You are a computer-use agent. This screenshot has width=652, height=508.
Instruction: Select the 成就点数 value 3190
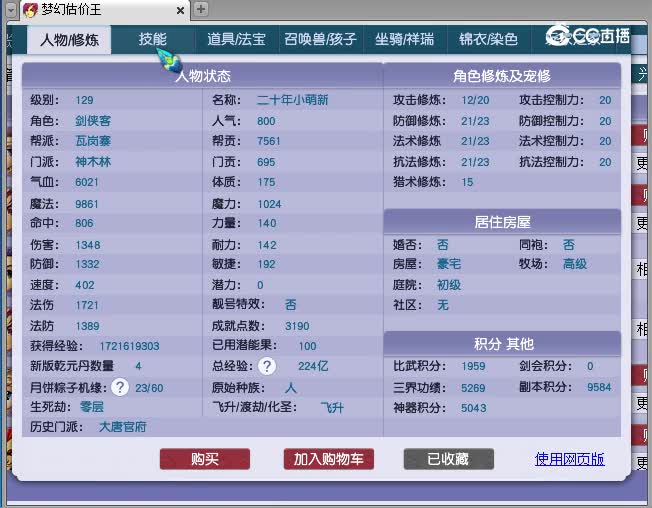click(297, 326)
